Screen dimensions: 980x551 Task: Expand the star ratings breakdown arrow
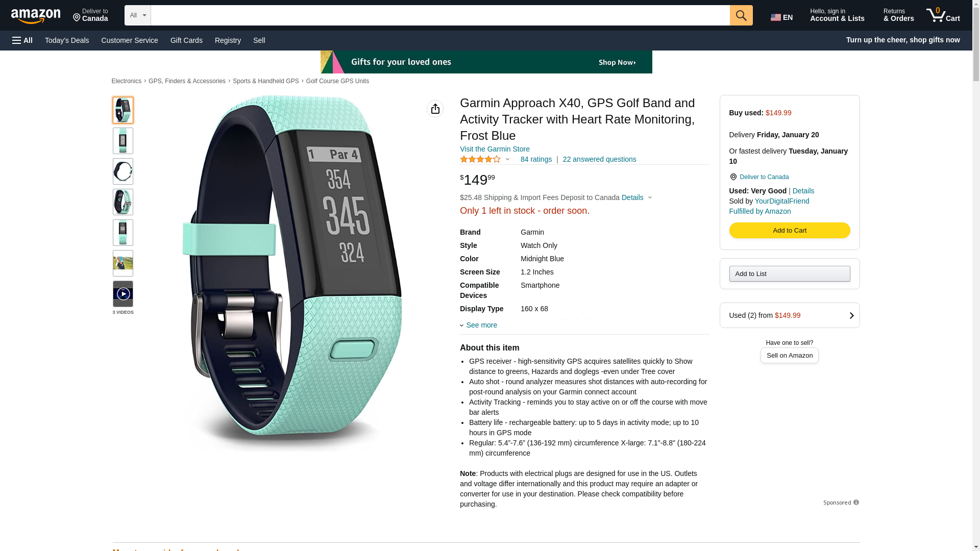pyautogui.click(x=507, y=159)
